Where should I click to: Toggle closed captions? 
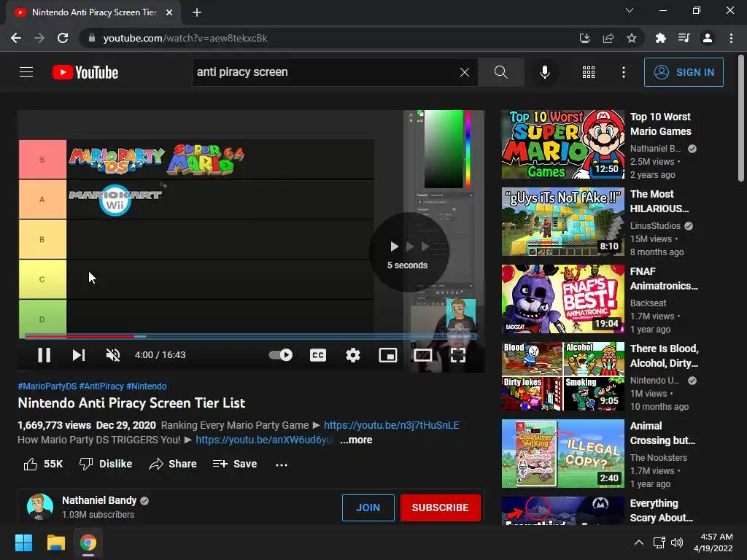tap(318, 355)
